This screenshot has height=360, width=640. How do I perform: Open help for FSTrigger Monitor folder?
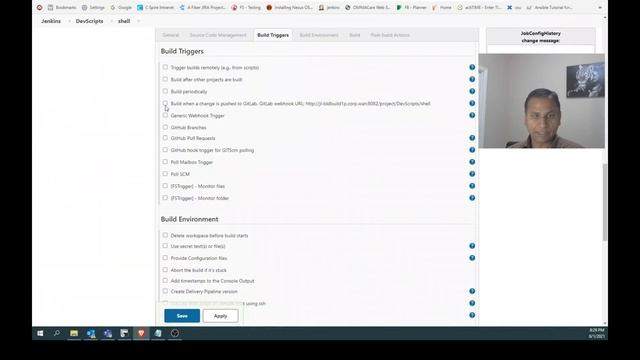pos(472,198)
